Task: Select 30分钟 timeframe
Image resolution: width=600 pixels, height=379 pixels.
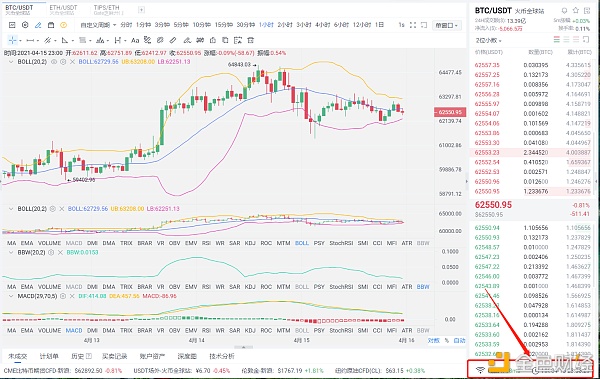Action: (246, 25)
